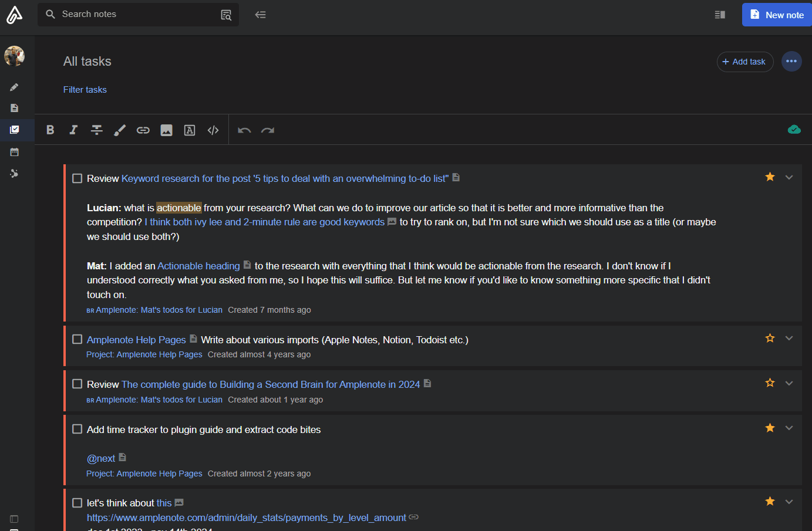Open Calendar mode icon in sidebar
This screenshot has height=531, width=812.
tap(14, 152)
